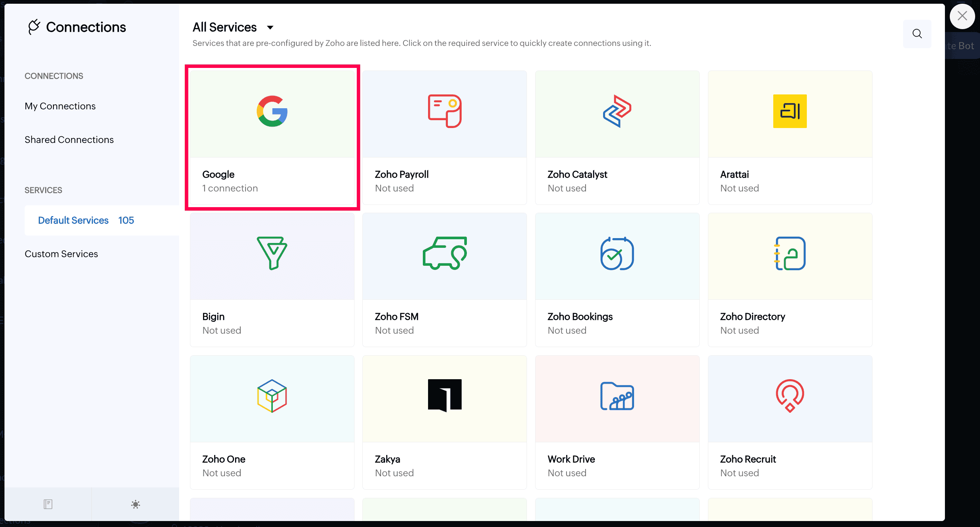This screenshot has width=980, height=527.
Task: Click the document icon in the sidebar footer
Action: (48, 504)
